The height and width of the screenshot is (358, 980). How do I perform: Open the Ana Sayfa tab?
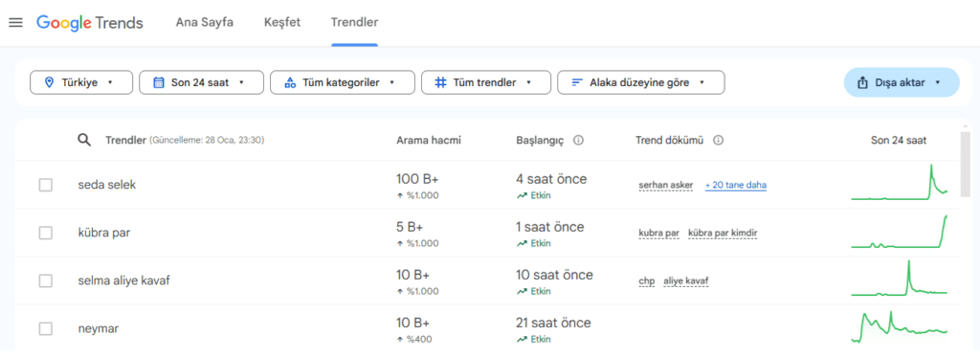pos(205,22)
